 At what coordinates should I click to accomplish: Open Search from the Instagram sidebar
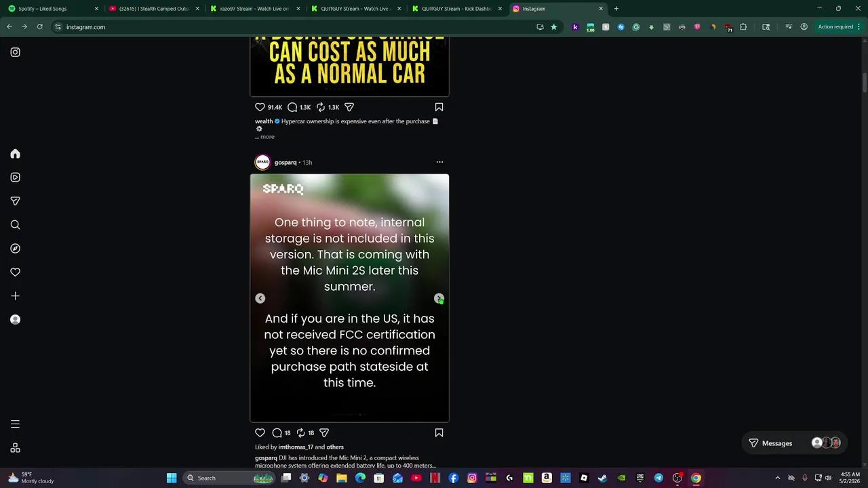(x=15, y=225)
